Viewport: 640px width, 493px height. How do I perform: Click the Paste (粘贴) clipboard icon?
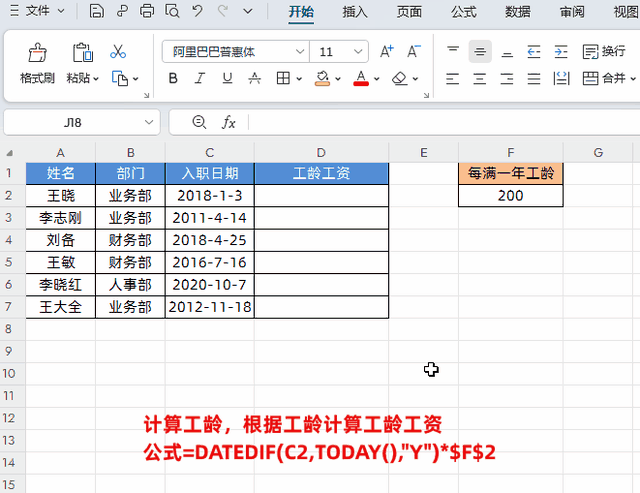click(x=83, y=53)
